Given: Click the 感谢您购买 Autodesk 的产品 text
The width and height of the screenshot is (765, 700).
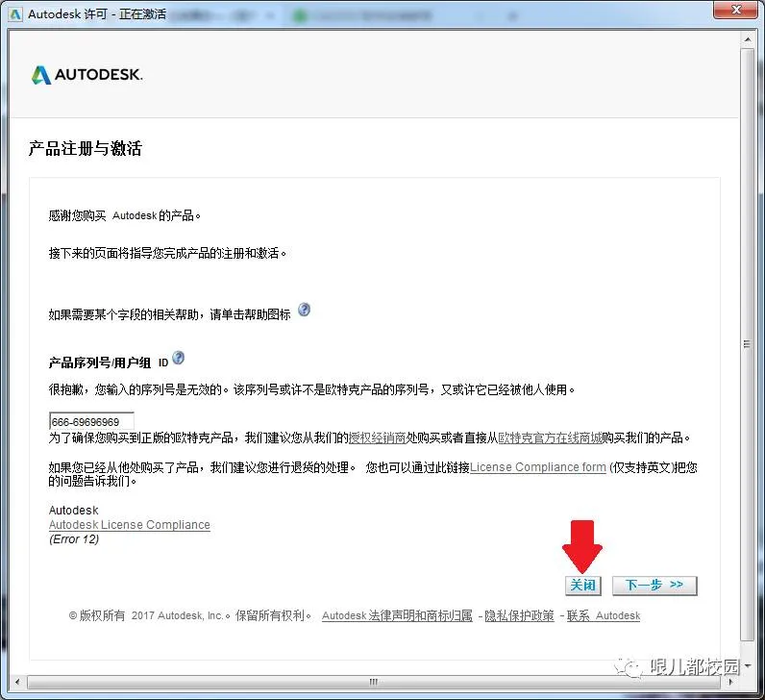Looking at the screenshot, I should click(124, 215).
